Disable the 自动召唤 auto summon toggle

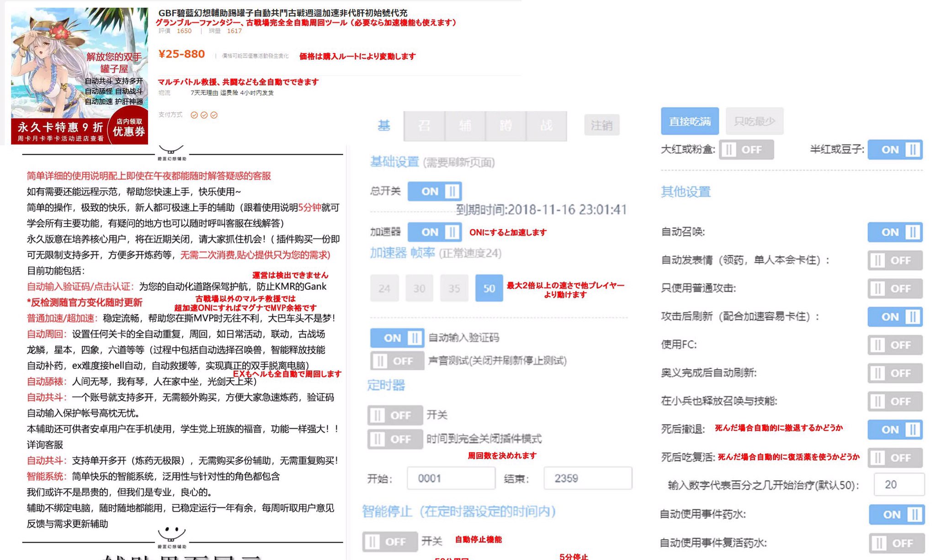tap(895, 232)
